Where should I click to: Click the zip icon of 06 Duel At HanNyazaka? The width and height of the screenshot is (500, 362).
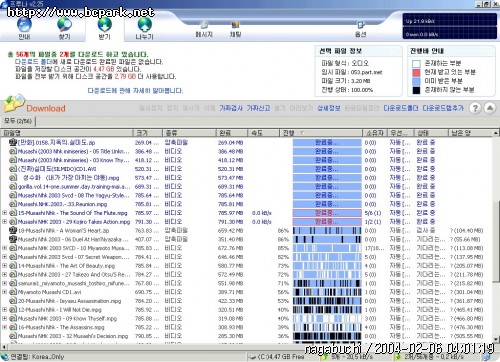[13, 239]
